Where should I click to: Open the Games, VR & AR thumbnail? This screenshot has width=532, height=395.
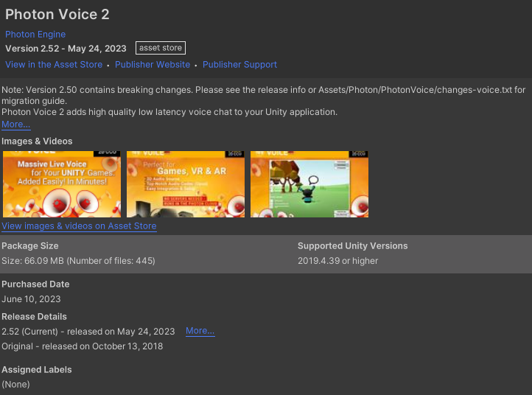[x=186, y=184]
